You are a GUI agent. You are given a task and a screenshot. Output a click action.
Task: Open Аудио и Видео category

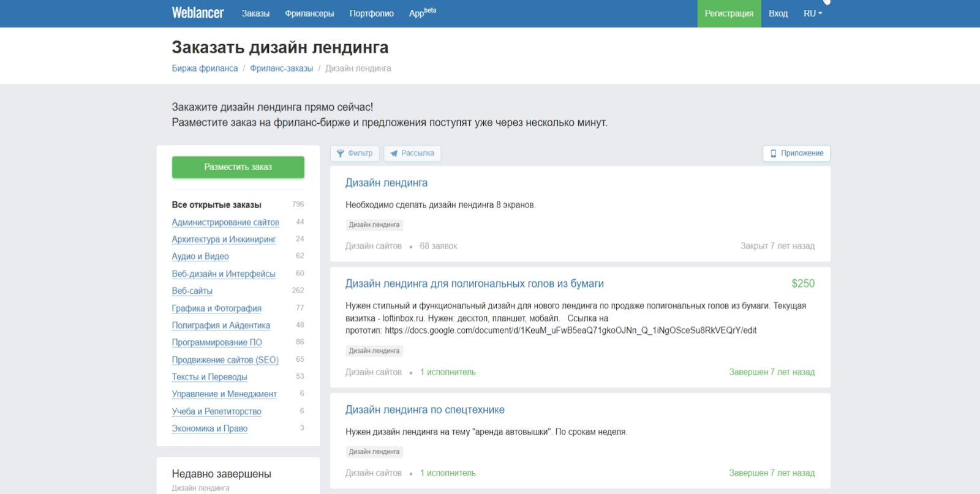click(200, 256)
